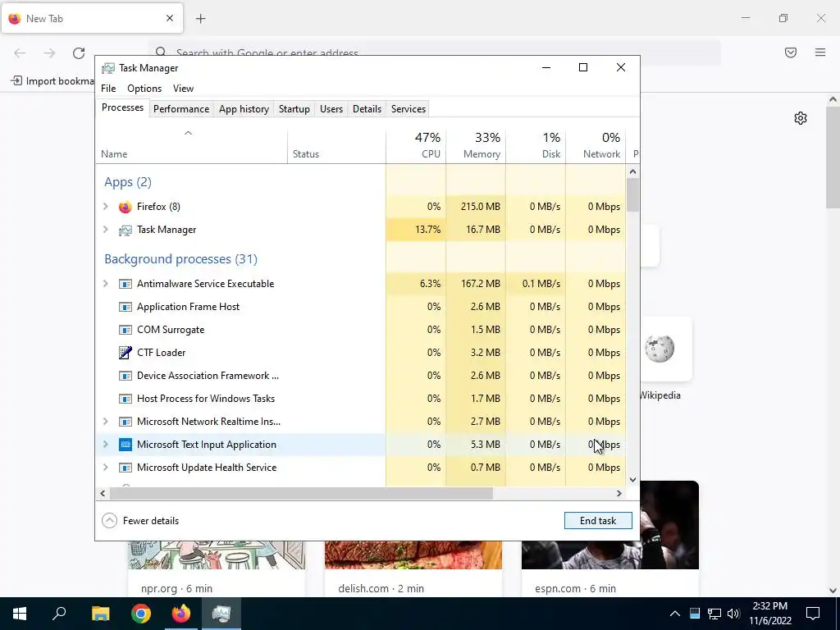Click the Application Frame Host icon
The height and width of the screenshot is (630, 840).
pos(125,307)
